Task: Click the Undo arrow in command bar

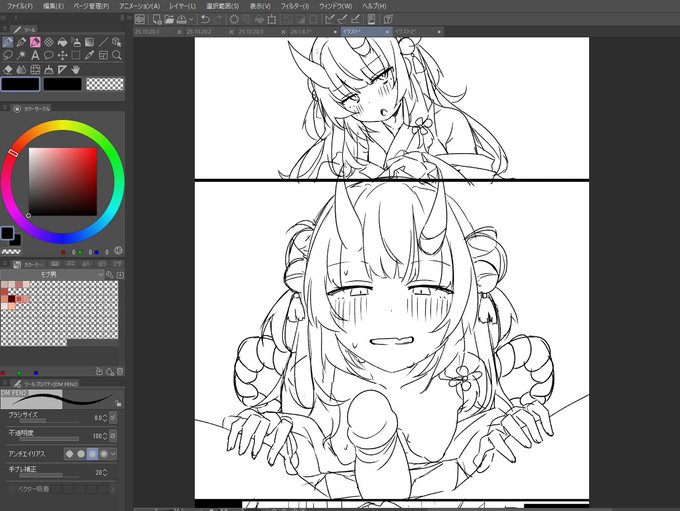Action: pos(205,19)
